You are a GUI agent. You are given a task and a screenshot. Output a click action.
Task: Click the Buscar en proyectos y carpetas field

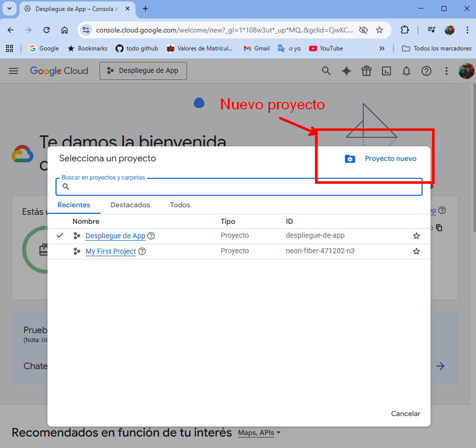pyautogui.click(x=239, y=186)
